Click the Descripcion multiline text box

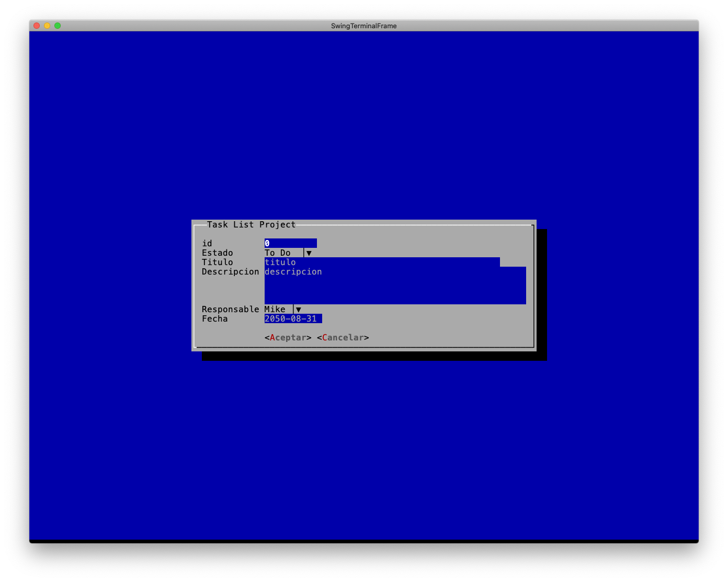(395, 286)
